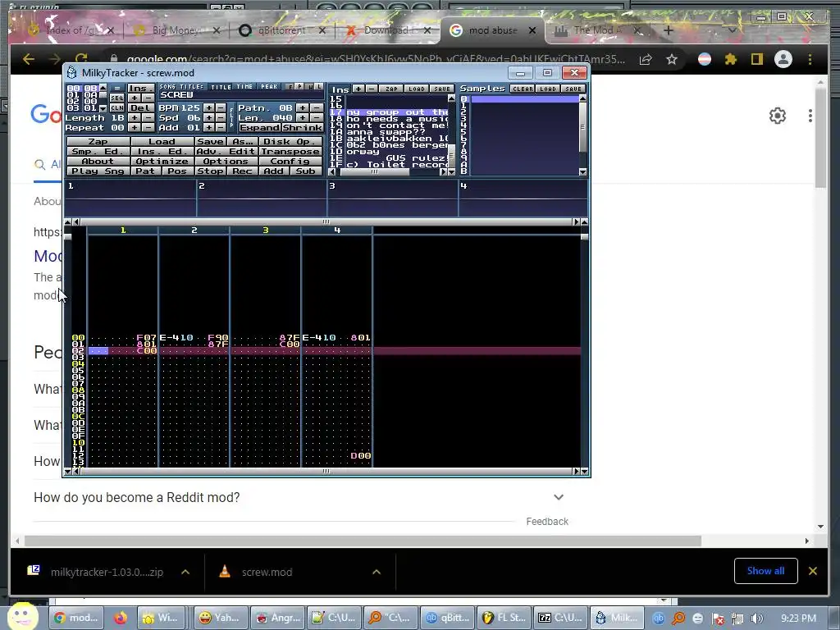
Task: Click samples list scroll-down arrow
Action: pos(582,172)
